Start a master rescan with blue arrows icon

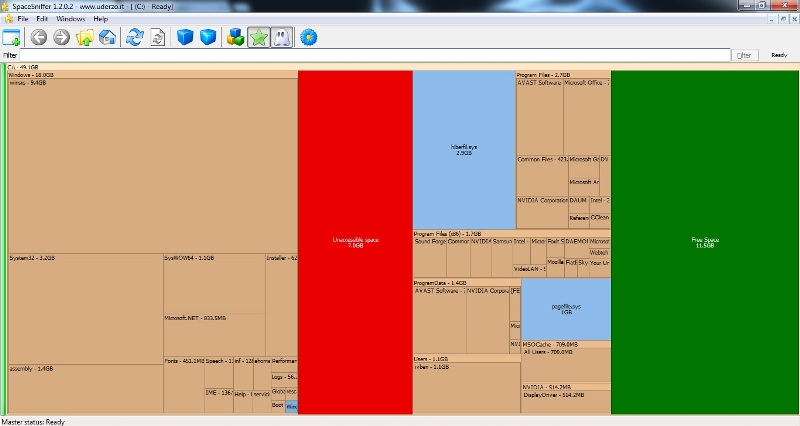coord(135,38)
